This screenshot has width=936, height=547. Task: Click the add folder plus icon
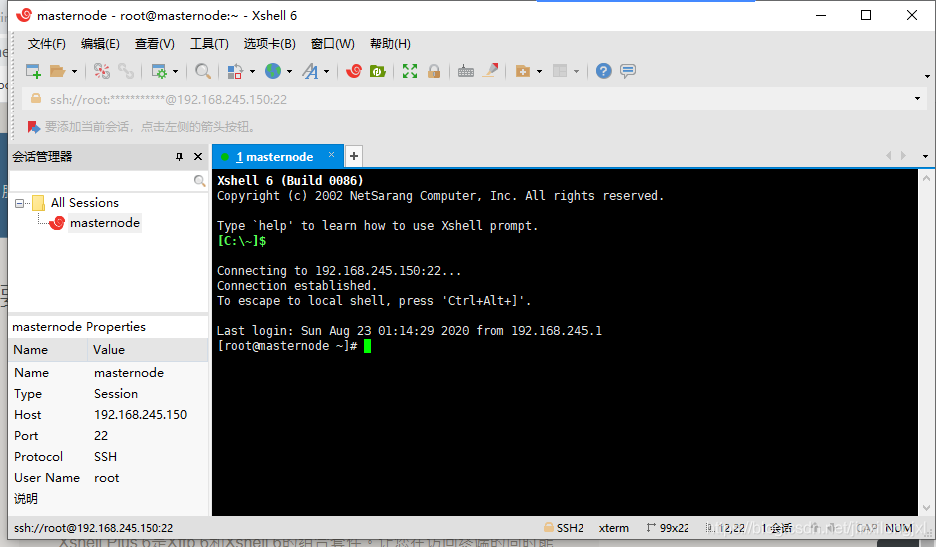point(522,71)
